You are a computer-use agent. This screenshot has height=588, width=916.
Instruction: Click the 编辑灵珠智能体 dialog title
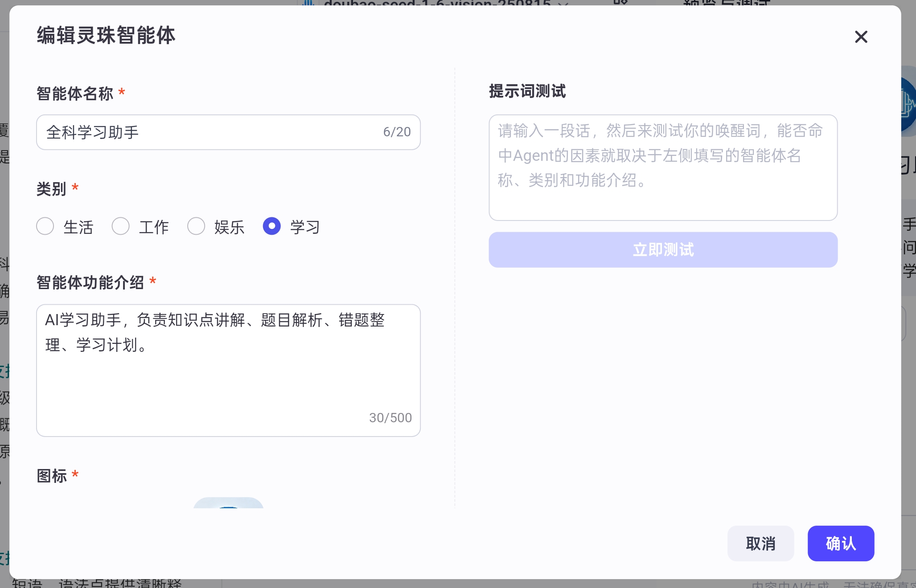pyautogui.click(x=106, y=35)
